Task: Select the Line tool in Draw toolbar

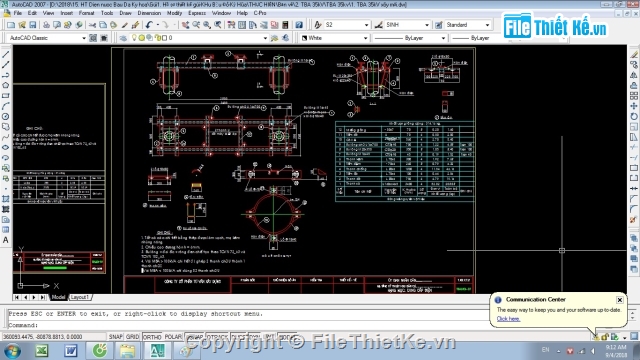Action: click(x=5, y=54)
